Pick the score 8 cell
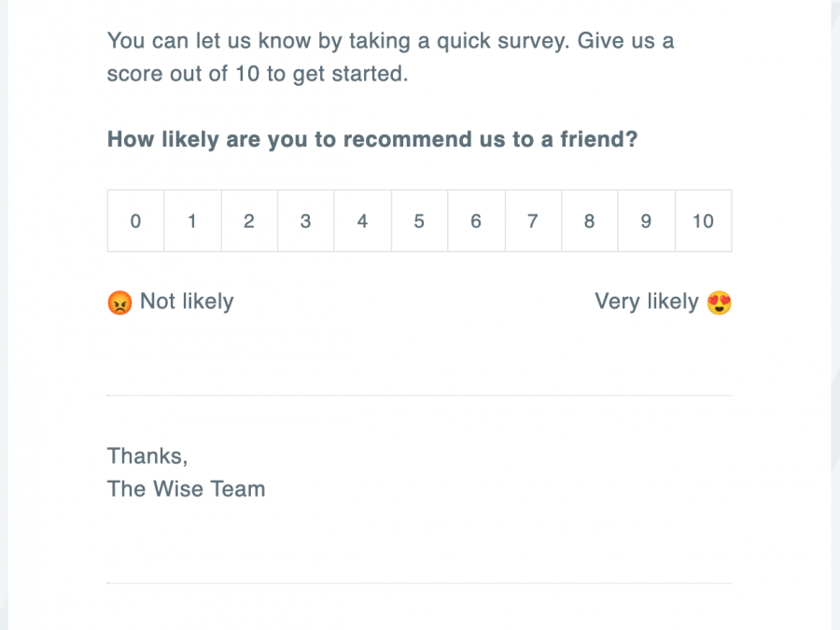This screenshot has width=840, height=630. coord(589,221)
